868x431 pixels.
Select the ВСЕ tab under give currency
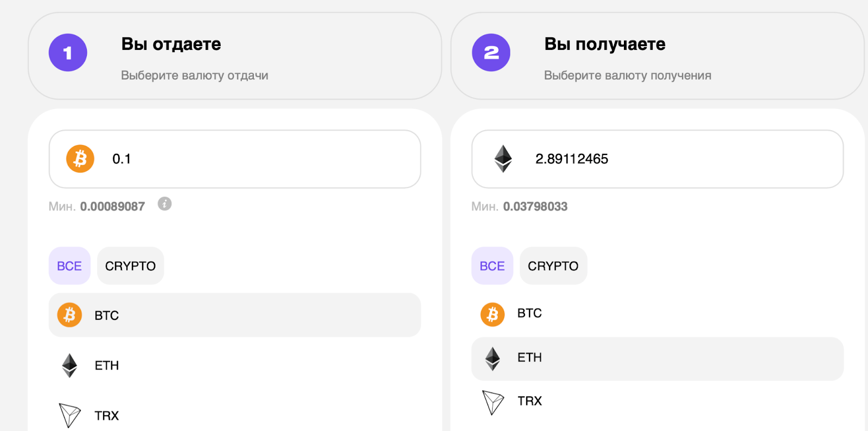69,266
